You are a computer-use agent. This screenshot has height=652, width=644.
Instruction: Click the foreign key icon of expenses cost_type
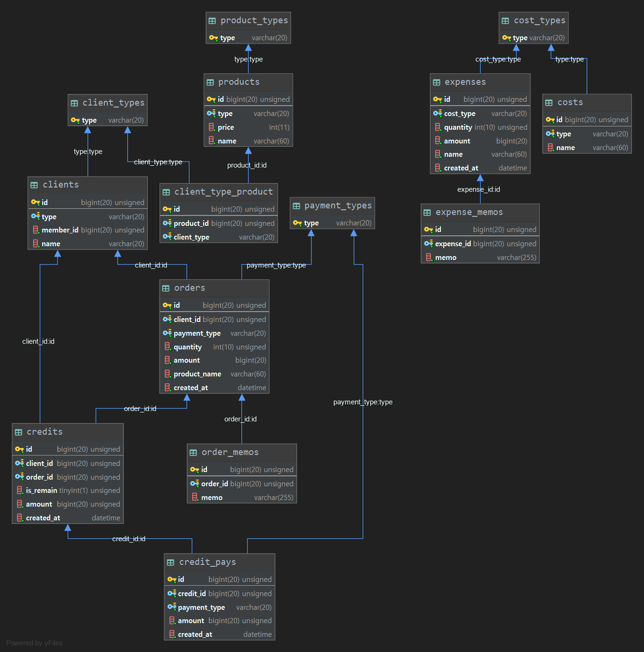pos(438,113)
